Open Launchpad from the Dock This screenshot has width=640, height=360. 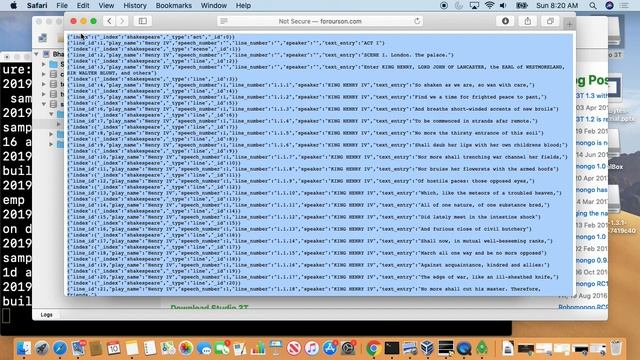click(x=42, y=348)
